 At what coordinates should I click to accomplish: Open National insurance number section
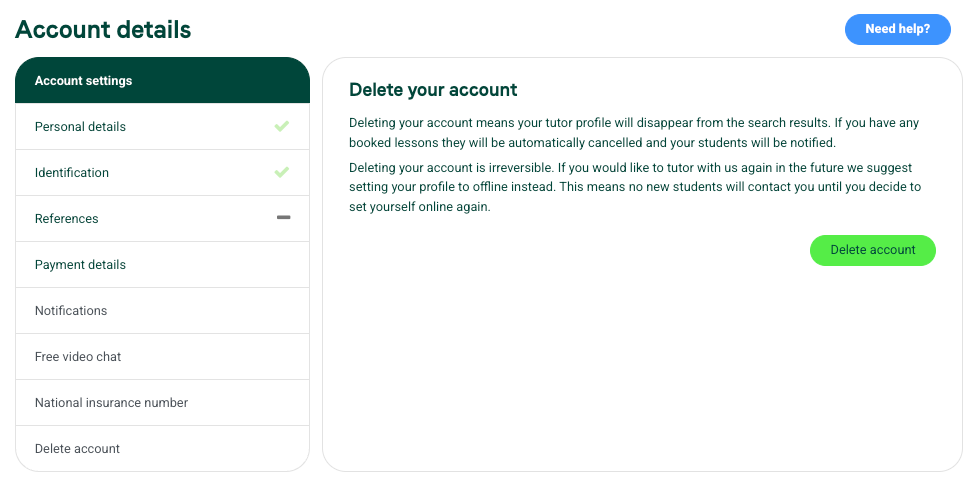coord(162,403)
